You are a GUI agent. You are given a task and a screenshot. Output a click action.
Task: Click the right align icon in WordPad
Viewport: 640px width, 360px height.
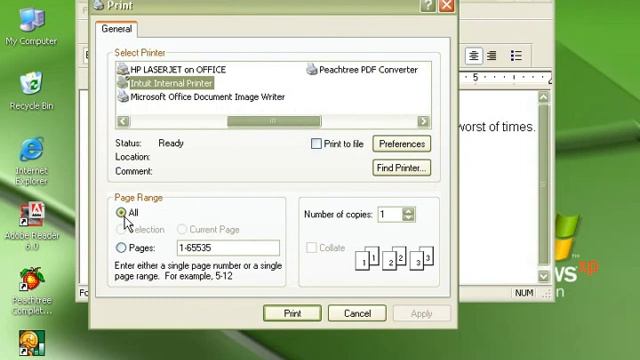[491, 56]
